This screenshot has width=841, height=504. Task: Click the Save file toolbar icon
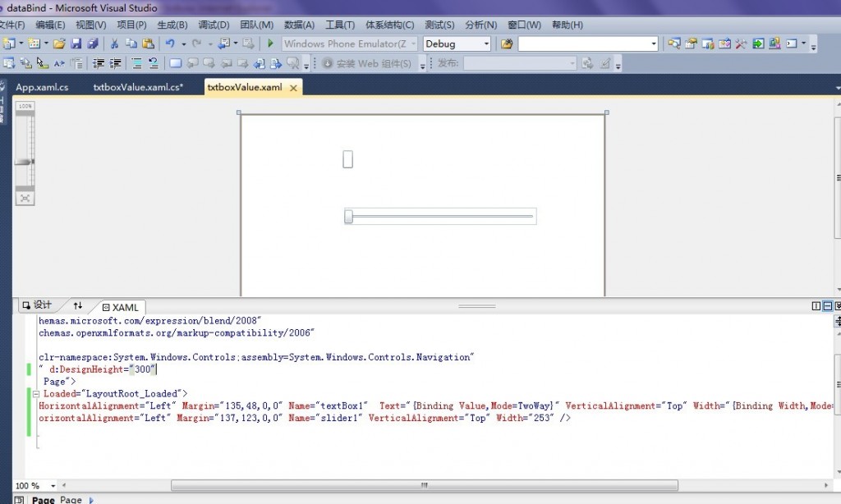click(x=76, y=44)
